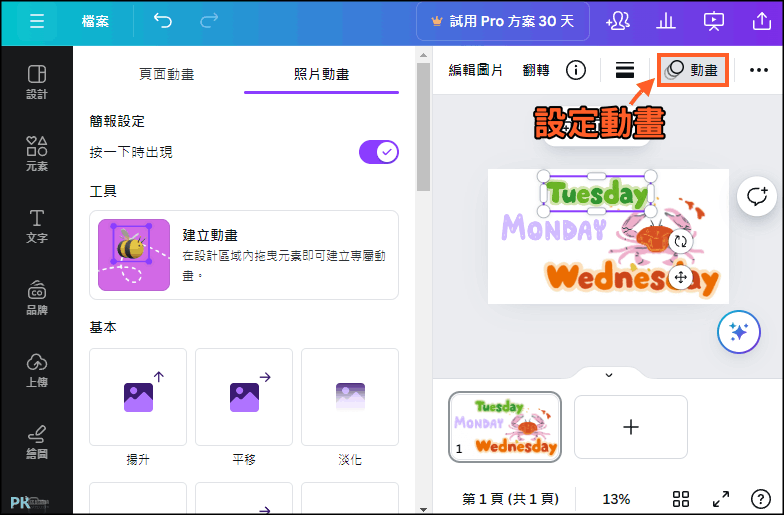Click 編輯圖片 edit image button
The width and height of the screenshot is (784, 515).
[x=475, y=70]
